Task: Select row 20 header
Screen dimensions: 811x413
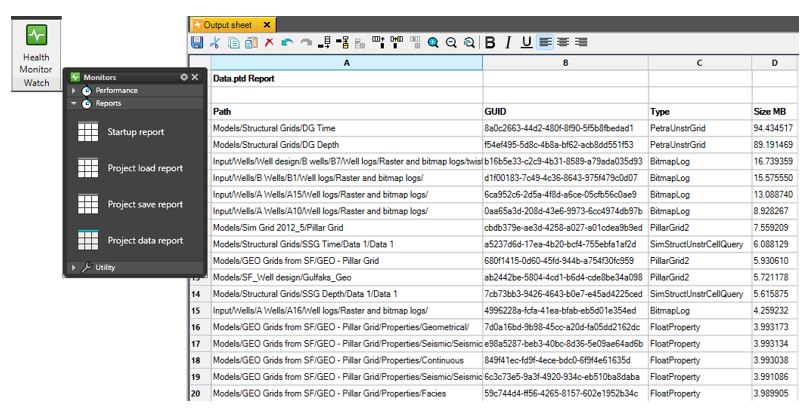Action: click(x=200, y=393)
